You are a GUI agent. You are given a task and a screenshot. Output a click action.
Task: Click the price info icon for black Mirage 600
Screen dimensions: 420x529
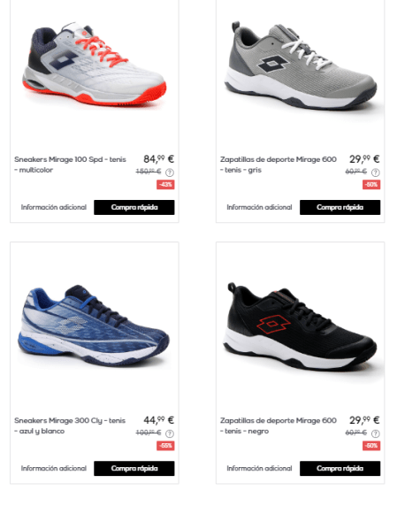click(376, 433)
